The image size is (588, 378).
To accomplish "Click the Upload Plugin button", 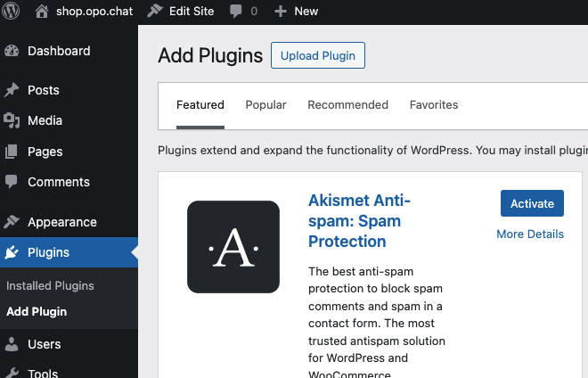I will [318, 55].
